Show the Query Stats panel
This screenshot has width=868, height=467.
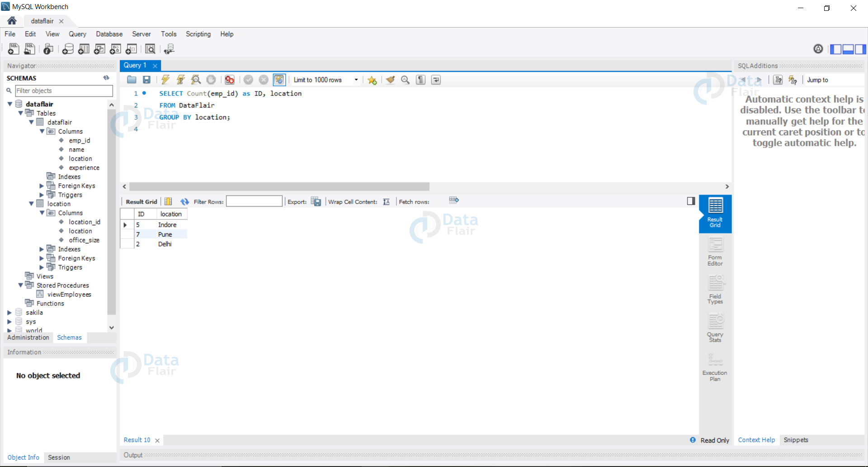coord(715,328)
